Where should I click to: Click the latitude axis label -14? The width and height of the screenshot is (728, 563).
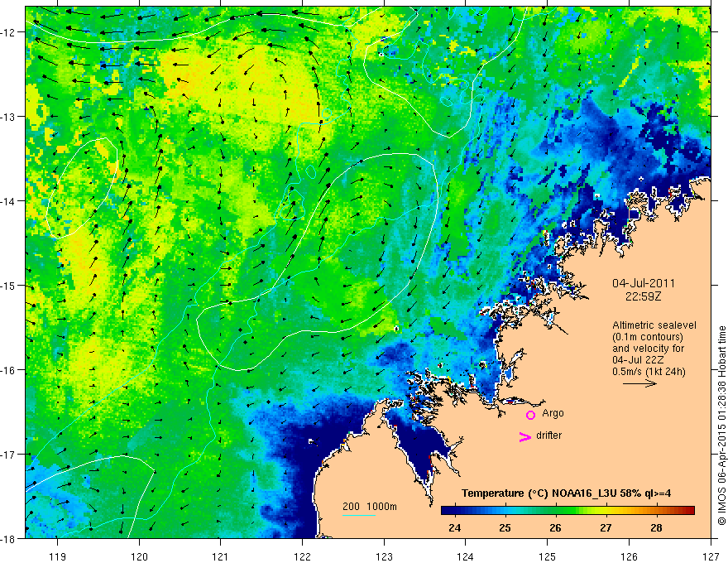[x=8, y=201]
